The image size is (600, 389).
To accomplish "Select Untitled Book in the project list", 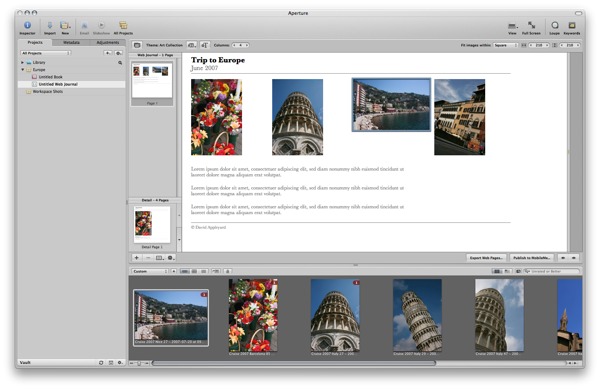I will click(x=51, y=77).
